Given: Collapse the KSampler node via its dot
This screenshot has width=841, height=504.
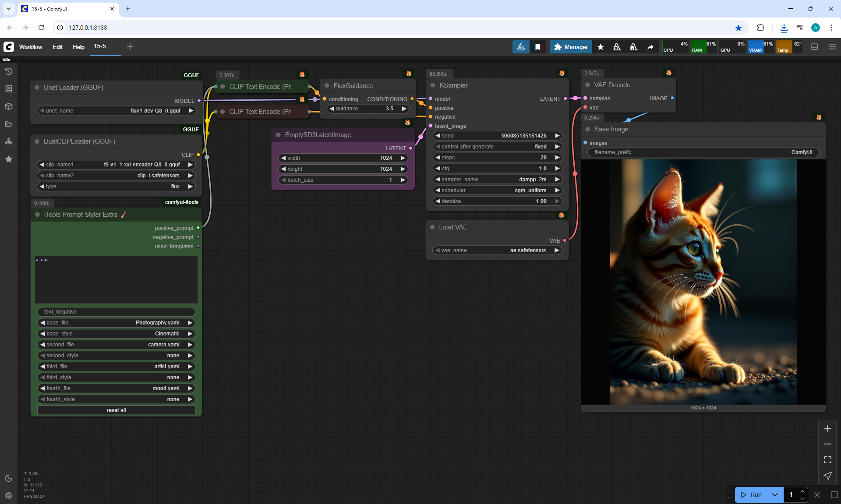Looking at the screenshot, I should coord(433,85).
